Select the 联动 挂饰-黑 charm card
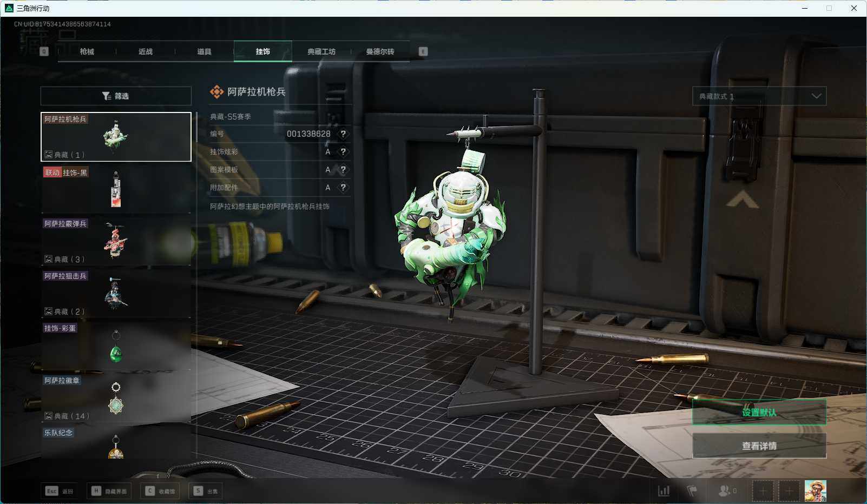The width and height of the screenshot is (867, 504). coord(116,188)
